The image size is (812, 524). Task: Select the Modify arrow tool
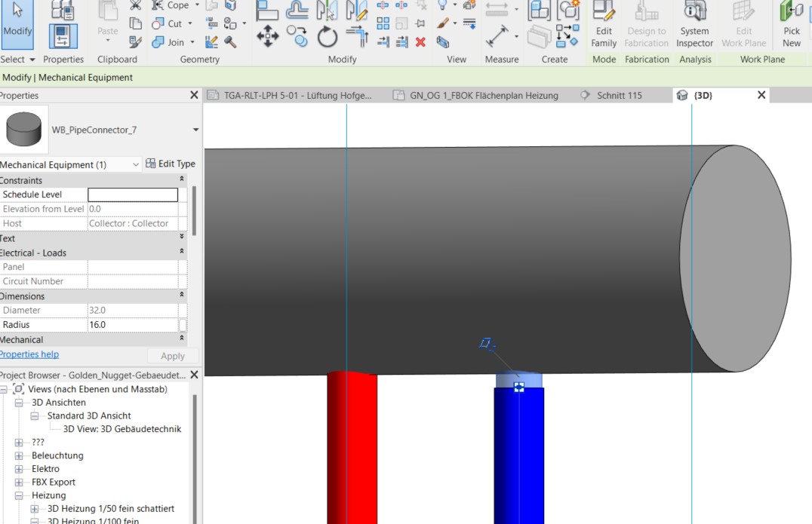pyautogui.click(x=17, y=21)
